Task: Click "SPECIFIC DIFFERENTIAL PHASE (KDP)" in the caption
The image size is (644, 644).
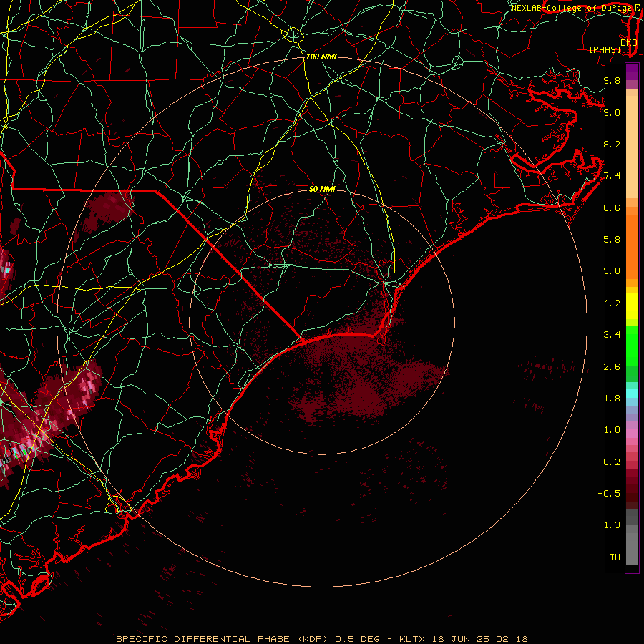Action: (x=223, y=639)
